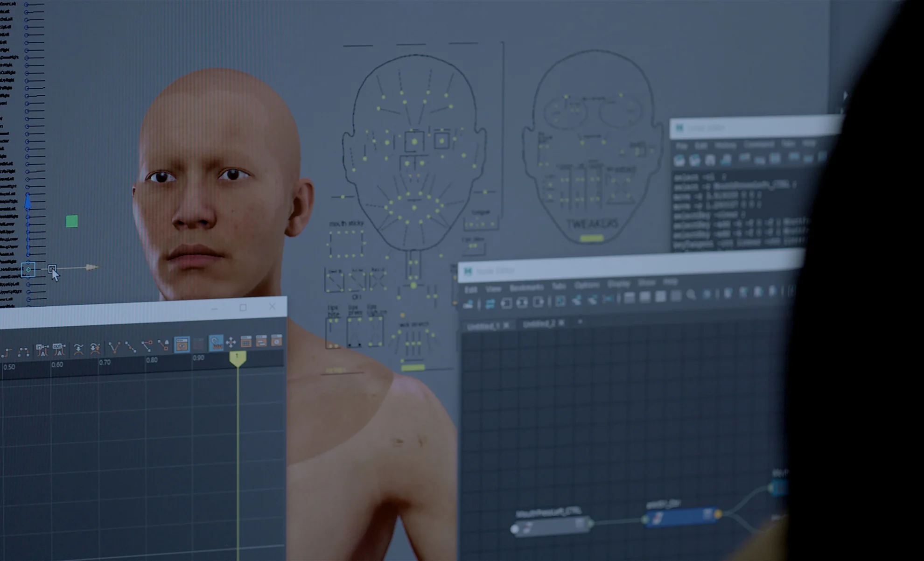
Task: Add a new Node Editor tab
Action: (x=580, y=322)
